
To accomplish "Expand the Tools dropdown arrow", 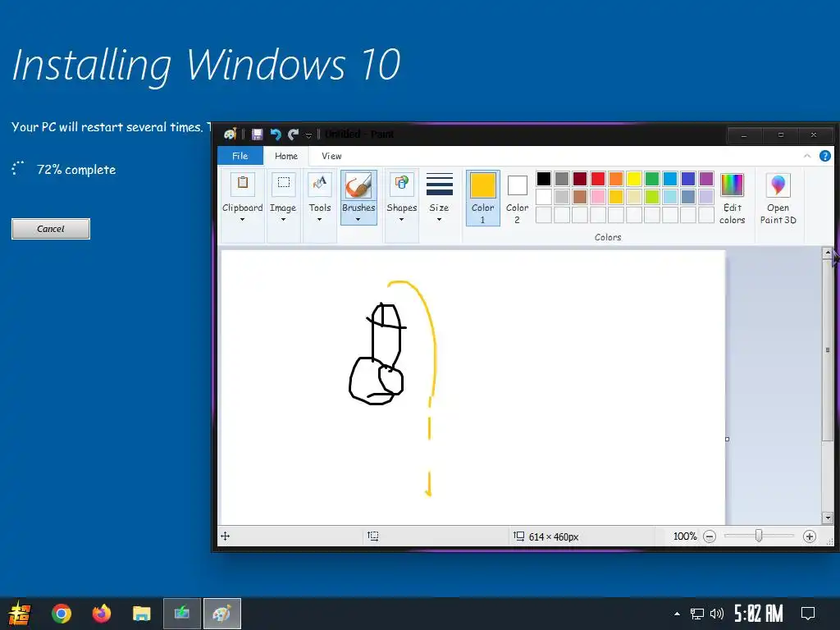I will (319, 220).
